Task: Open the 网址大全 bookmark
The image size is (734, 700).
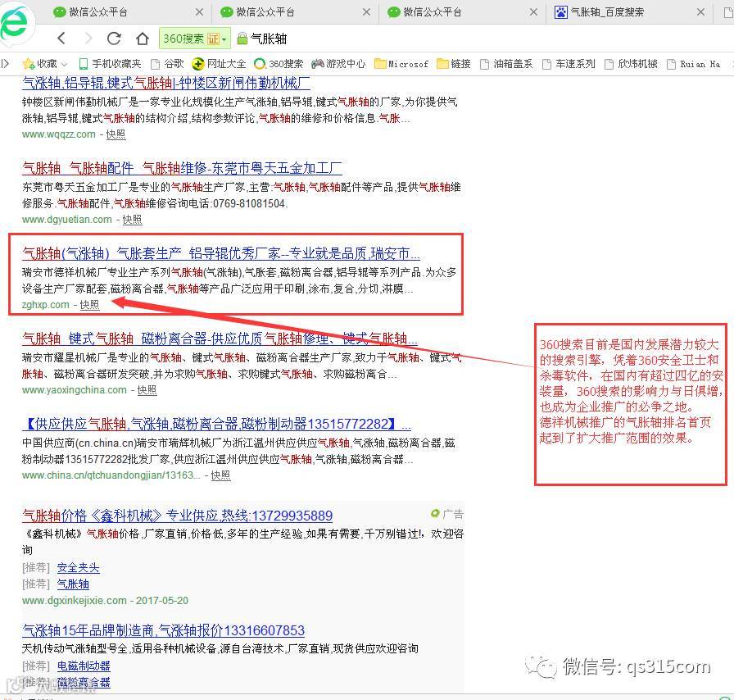Action: 219,64
